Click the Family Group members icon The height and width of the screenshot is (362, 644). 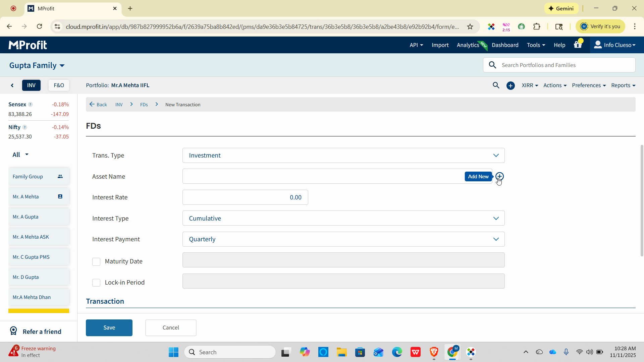(x=60, y=176)
